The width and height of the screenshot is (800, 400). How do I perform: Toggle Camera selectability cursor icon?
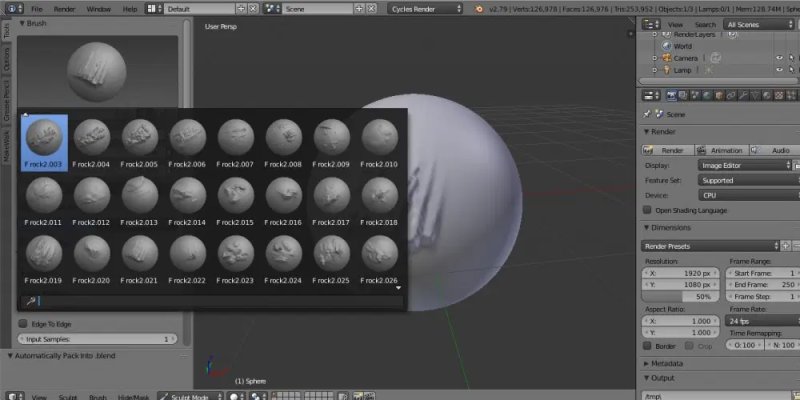pos(792,58)
